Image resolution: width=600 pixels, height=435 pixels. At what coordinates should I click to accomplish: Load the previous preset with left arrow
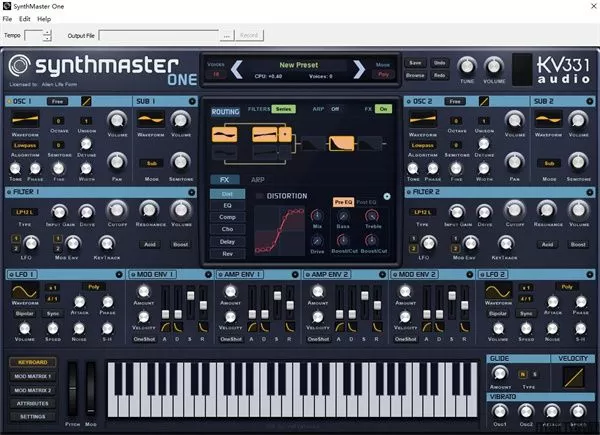pos(236,69)
